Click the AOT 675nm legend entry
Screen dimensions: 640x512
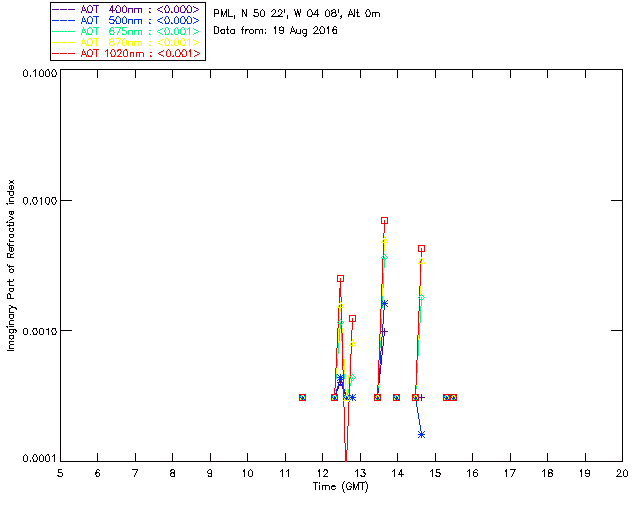point(127,31)
